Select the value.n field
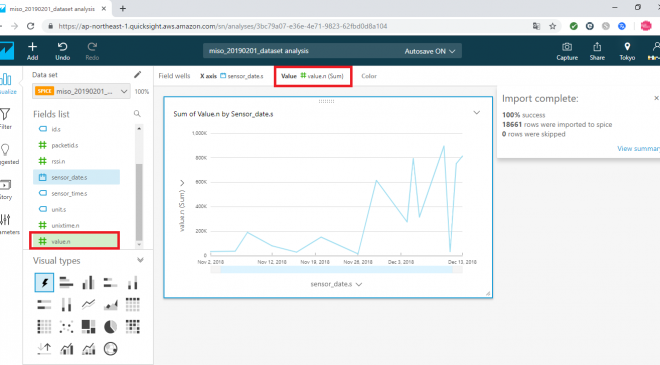Viewport: 660px width, 365px height. click(75, 241)
